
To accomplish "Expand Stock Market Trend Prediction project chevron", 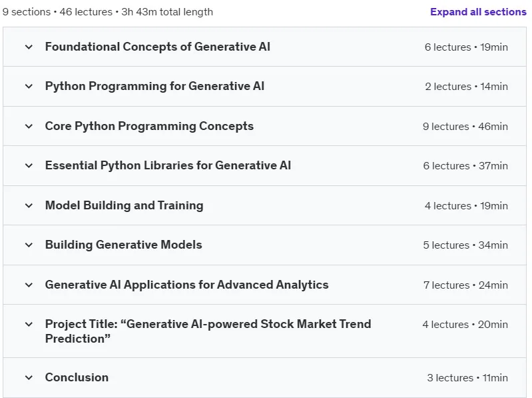I will coord(29,324).
